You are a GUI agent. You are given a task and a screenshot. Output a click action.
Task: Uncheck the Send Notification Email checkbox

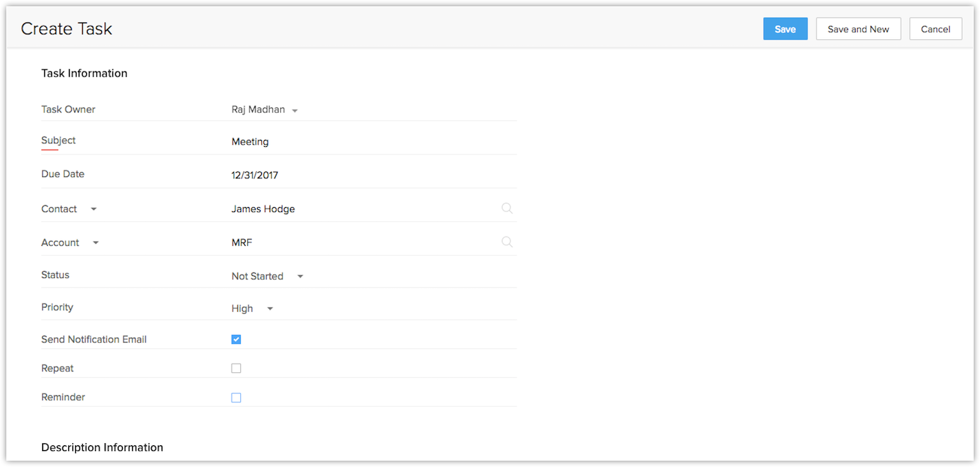(236, 339)
